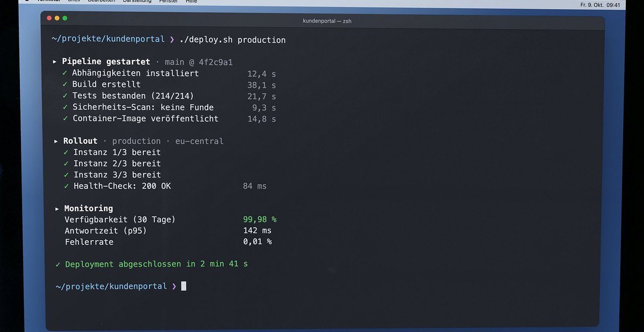Click 'Container-Image veröffentlicht' line

pyautogui.click(x=145, y=119)
